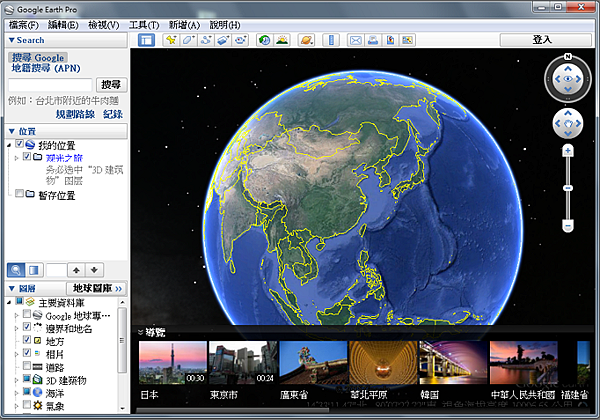Viewport: 600px width, 420px height.
Task: Zoom out with the minus button
Action: (568, 226)
